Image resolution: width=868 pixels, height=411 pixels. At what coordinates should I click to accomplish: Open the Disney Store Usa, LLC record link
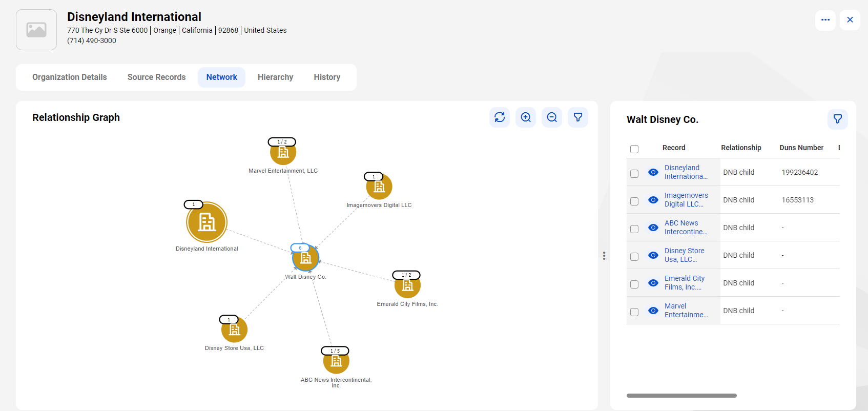[x=685, y=255]
